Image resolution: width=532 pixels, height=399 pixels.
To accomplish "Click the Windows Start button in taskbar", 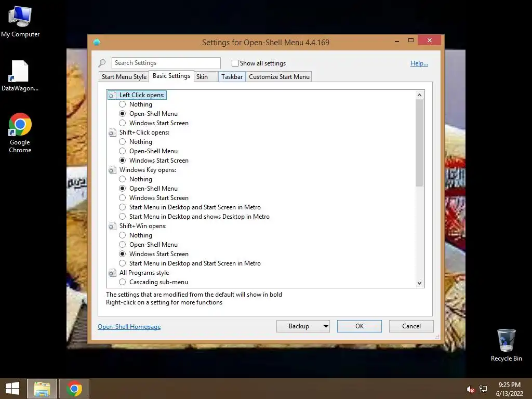I will tap(12, 389).
